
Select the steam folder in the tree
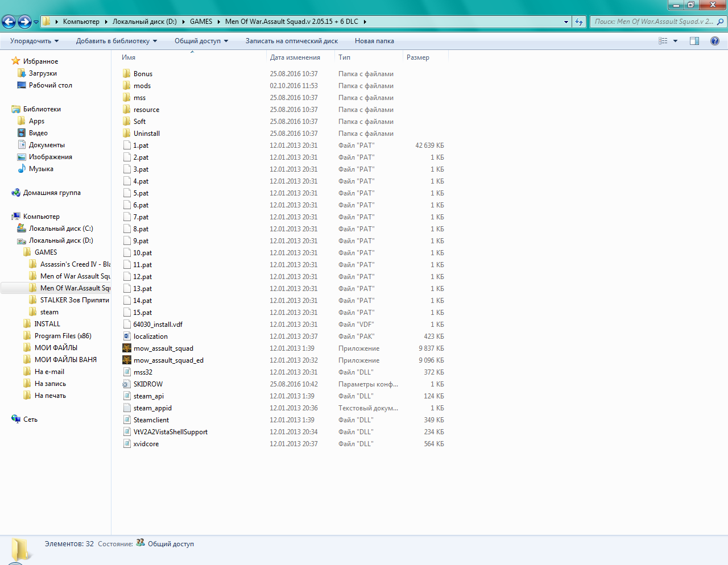[x=49, y=312]
